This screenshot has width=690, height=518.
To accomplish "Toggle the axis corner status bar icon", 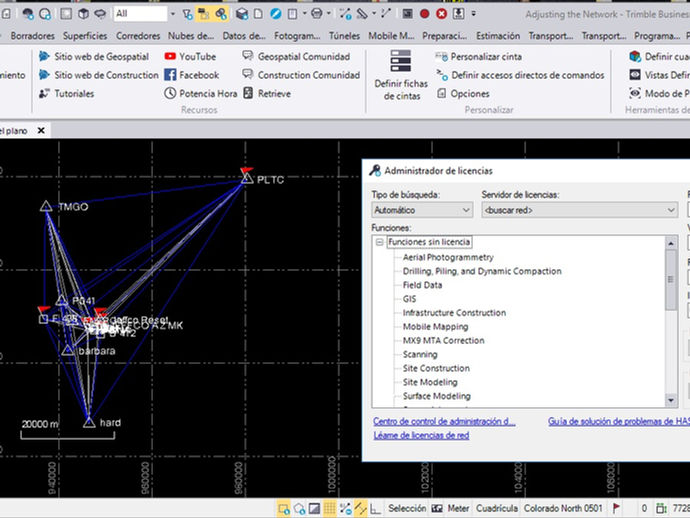I will coord(375,509).
